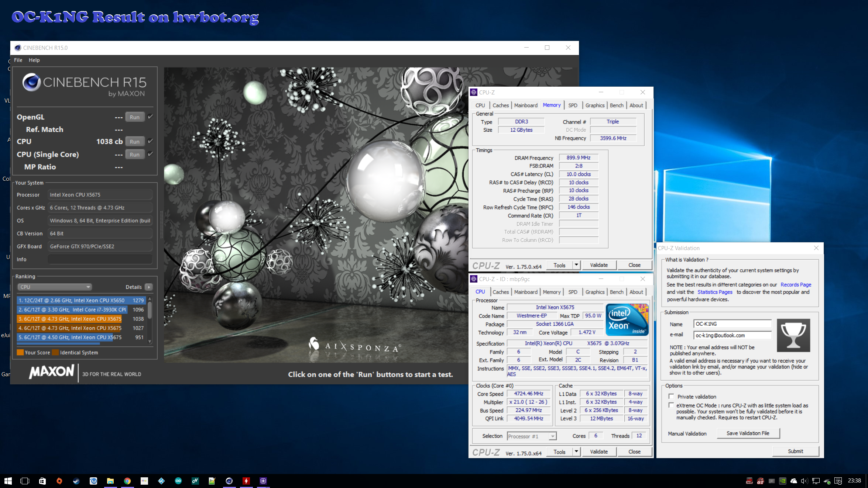Screen dimensions: 868x488
Task: Open the File menu in Cinebench
Action: (18, 60)
